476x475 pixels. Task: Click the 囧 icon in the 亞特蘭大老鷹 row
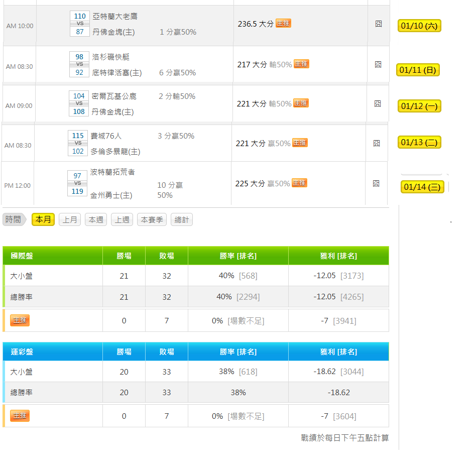tap(379, 24)
